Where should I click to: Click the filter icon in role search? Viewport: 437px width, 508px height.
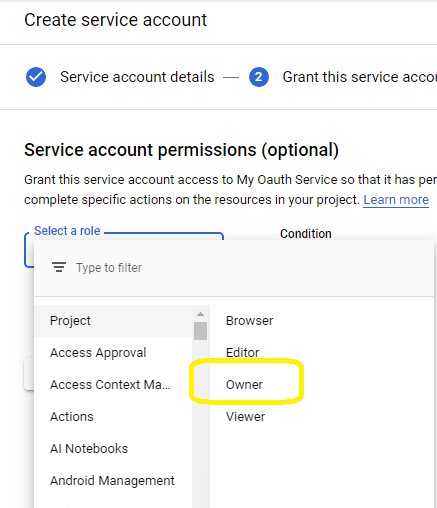pos(59,267)
